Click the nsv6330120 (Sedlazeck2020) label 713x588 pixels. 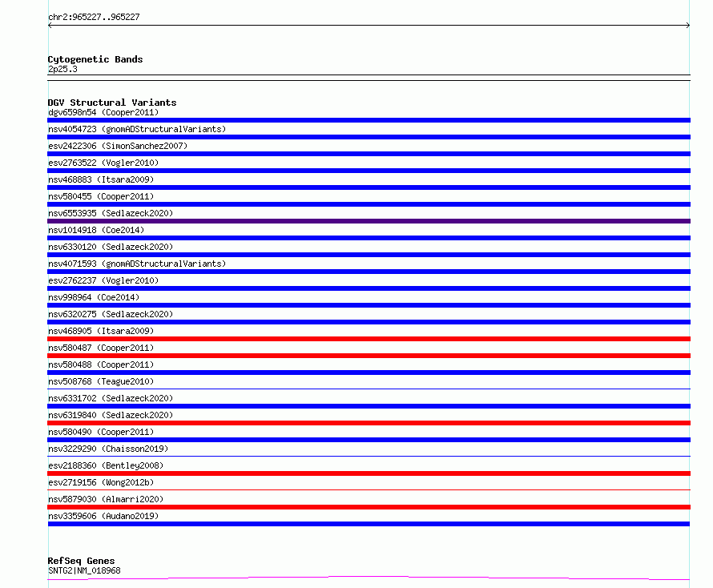point(111,247)
